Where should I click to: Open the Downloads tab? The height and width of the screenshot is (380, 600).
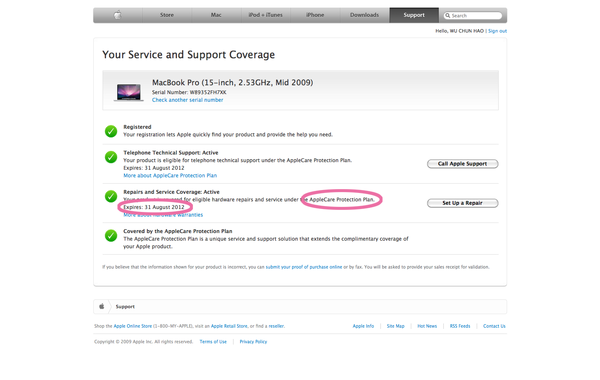364,15
